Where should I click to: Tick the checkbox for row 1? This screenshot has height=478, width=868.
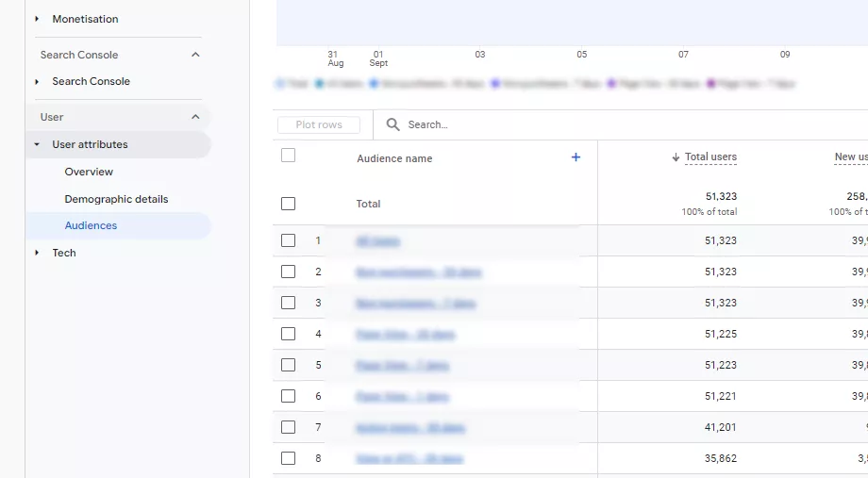(x=288, y=240)
